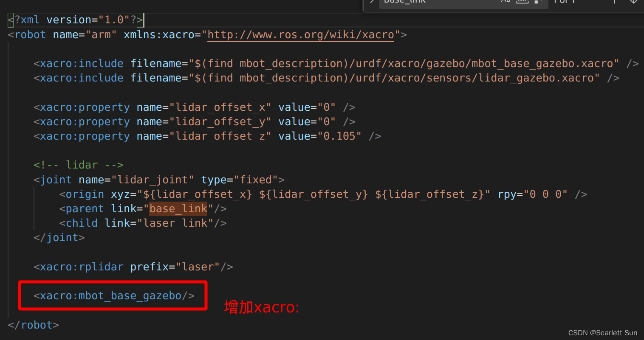Click the <xacro:mbot_base_gazebo/> tag
Screen dimensions: 644x340
click(114, 296)
